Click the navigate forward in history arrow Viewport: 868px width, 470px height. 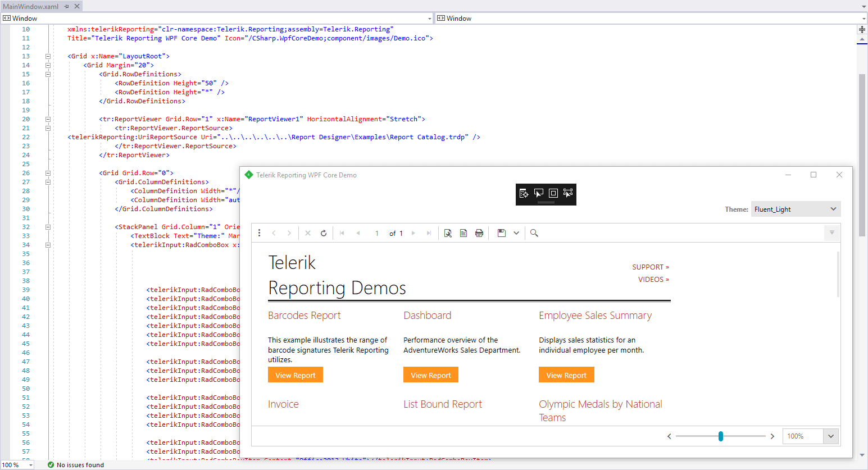[x=289, y=233]
